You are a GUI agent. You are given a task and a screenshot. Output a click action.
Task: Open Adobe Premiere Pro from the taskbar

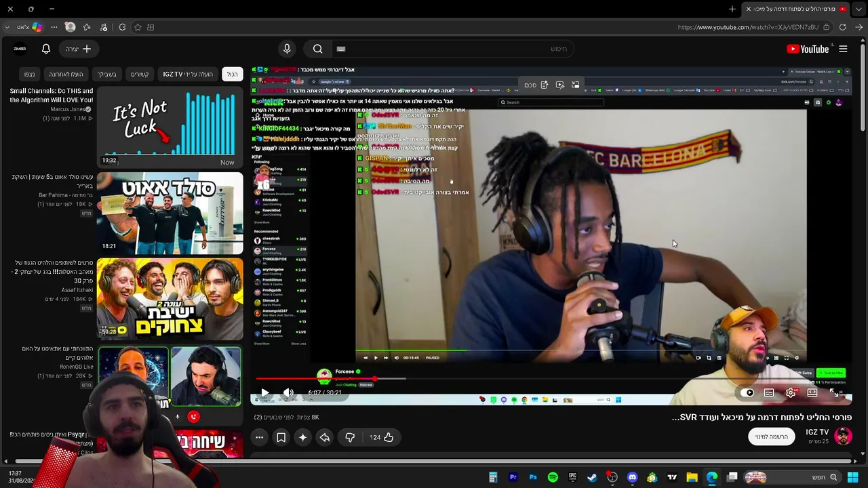pos(513,477)
